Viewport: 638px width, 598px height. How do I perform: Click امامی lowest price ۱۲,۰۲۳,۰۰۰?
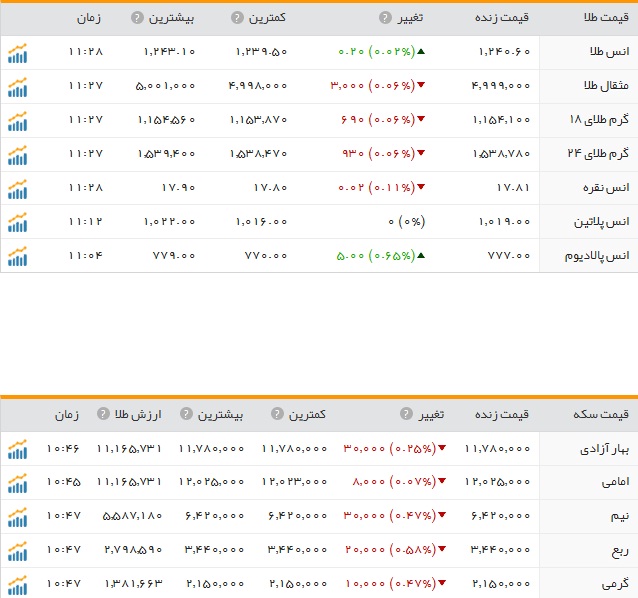pos(294,482)
